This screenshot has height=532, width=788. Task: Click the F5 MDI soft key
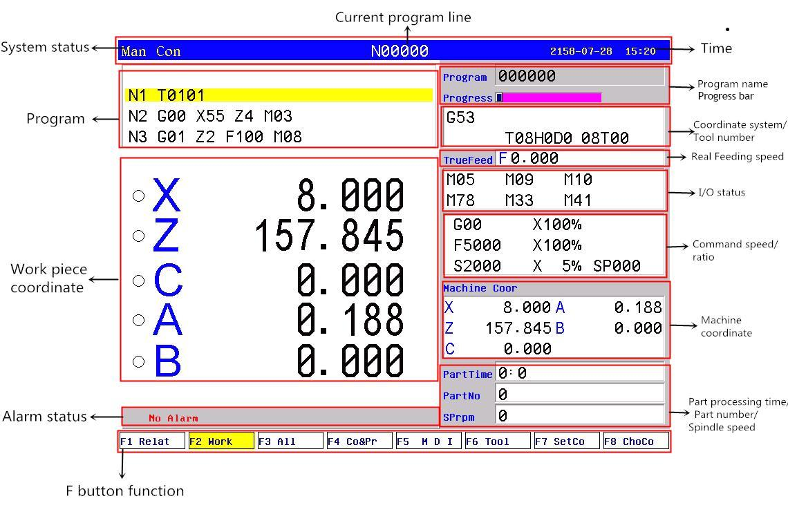point(429,441)
